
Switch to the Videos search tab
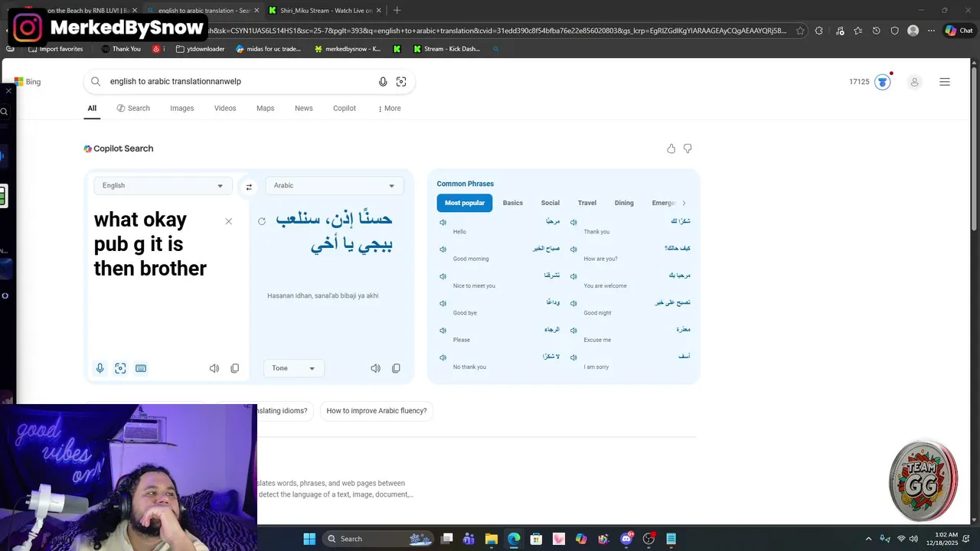[225, 108]
